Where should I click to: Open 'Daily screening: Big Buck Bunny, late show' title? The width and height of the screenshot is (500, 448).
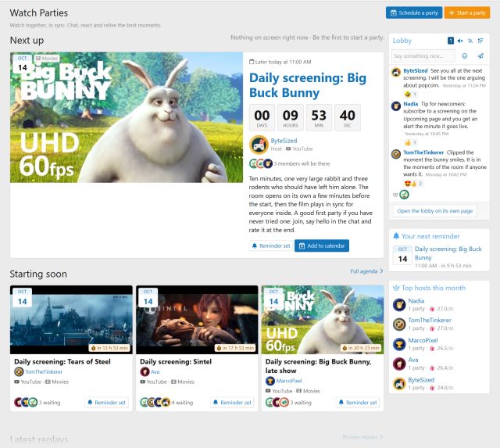tap(318, 366)
